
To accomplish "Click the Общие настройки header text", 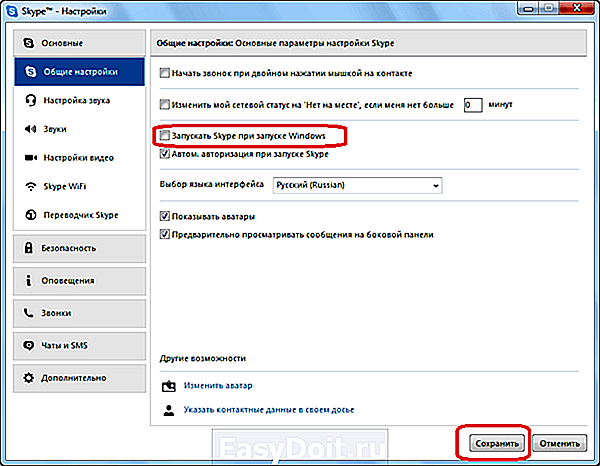I will click(x=194, y=43).
